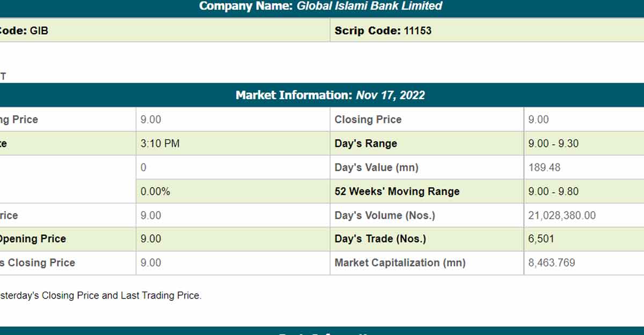Click the 52 Weeks' Moving Range label
644x335 pixels.
point(397,191)
